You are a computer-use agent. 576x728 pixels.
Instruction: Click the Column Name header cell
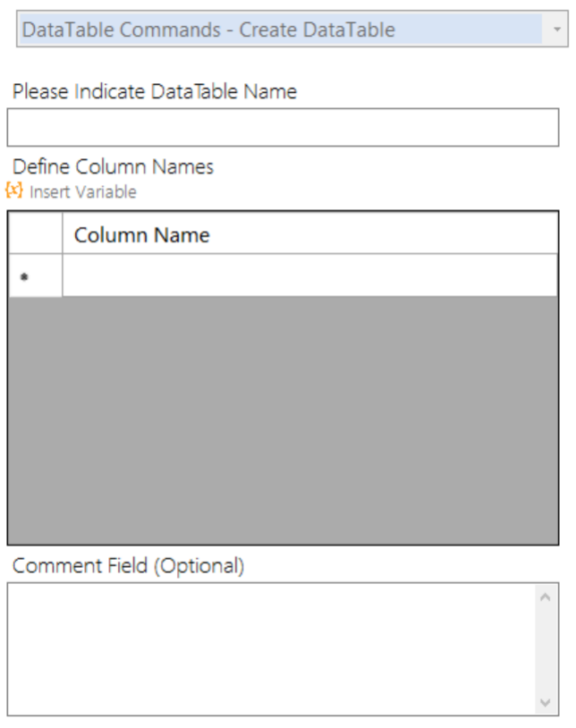[x=309, y=234]
